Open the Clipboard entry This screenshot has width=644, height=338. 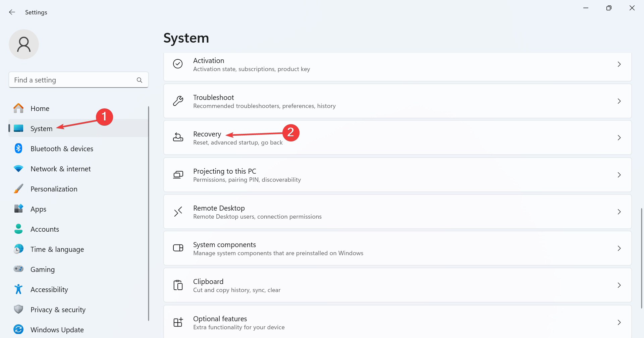pos(397,285)
